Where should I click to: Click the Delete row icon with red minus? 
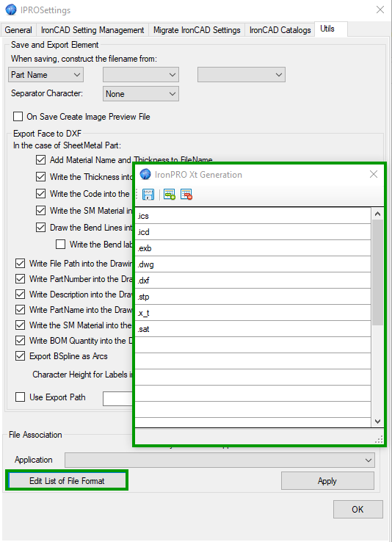coord(186,195)
